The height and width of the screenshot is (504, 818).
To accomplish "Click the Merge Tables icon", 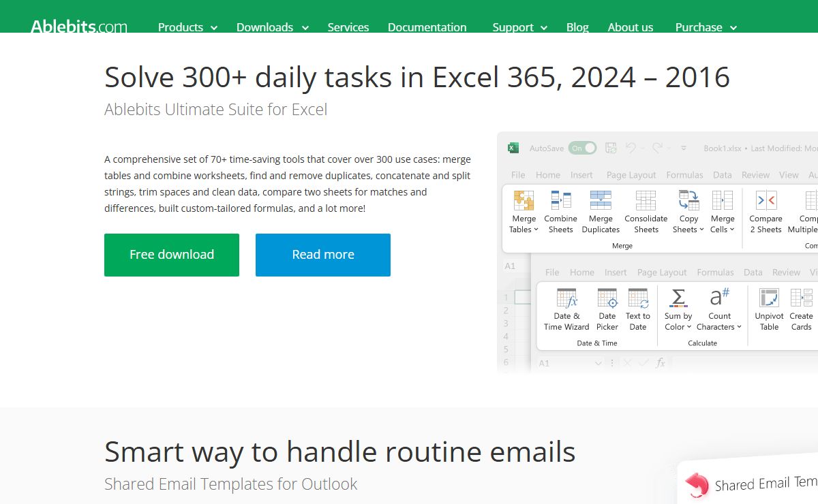I will [x=524, y=200].
